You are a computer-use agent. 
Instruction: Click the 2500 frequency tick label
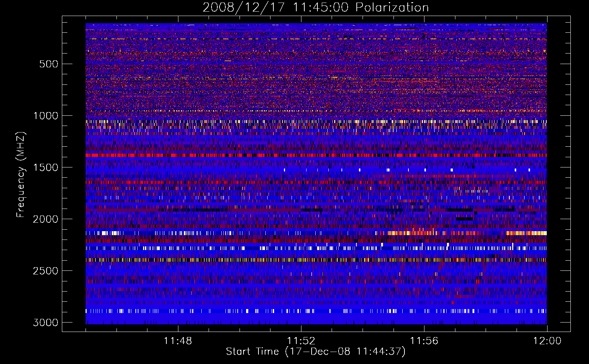pyautogui.click(x=46, y=271)
